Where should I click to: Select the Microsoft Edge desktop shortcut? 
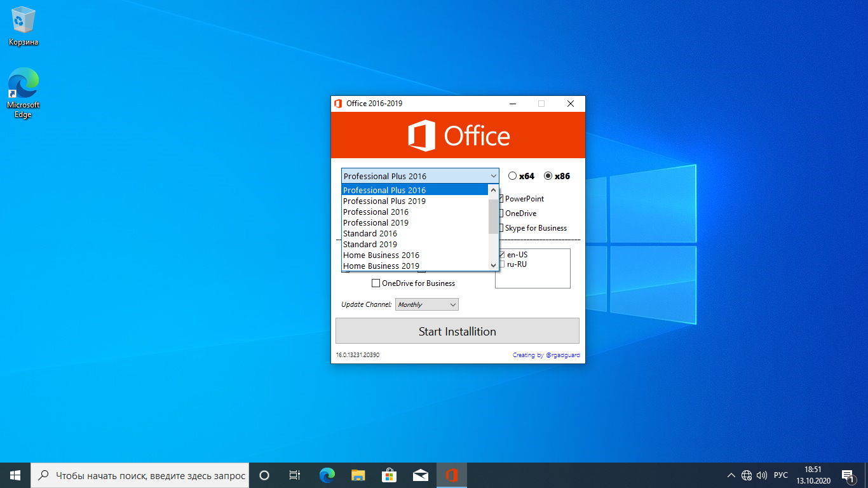coord(24,93)
